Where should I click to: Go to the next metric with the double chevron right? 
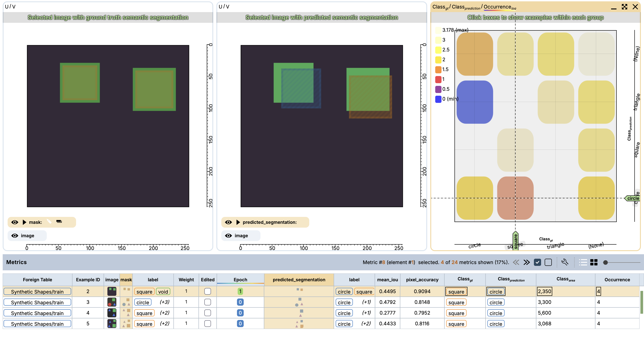527,262
